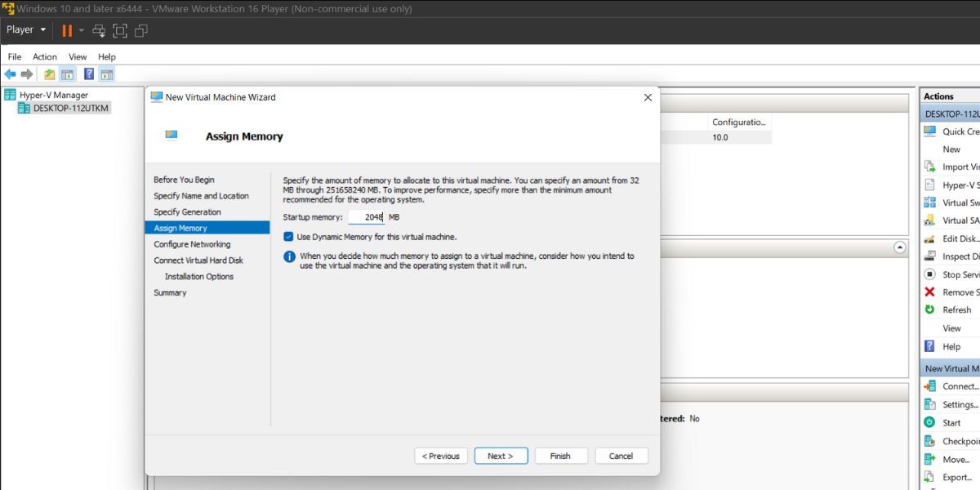The height and width of the screenshot is (490, 980).
Task: Select DESKTOP-112UTKM server in tree
Action: 64,108
